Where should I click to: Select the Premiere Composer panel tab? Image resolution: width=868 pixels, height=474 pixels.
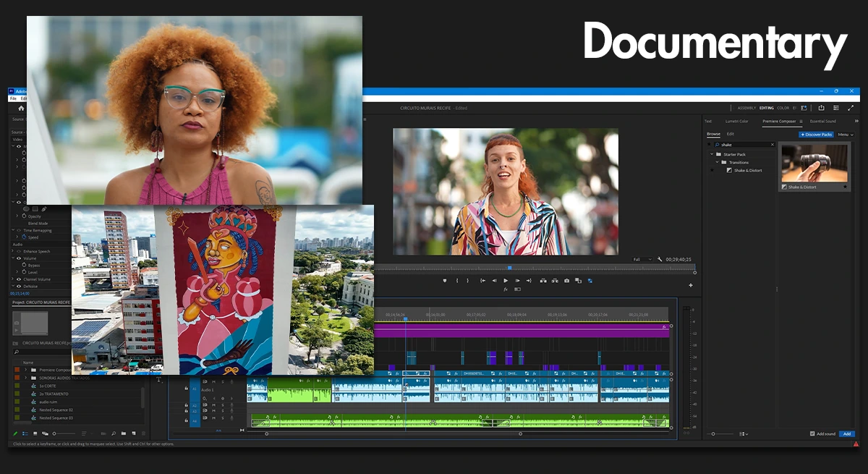(x=779, y=121)
